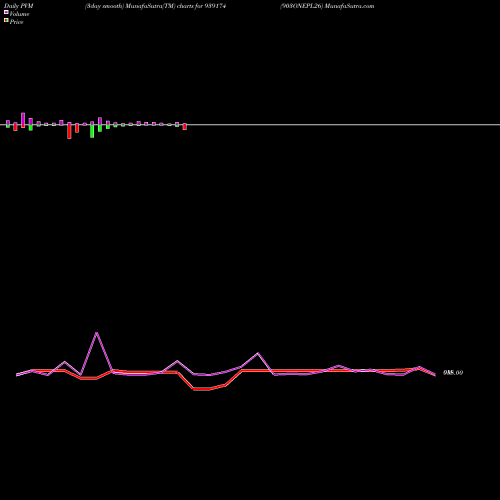Select the Volume legend label
The height and width of the screenshot is (500, 500).
click(x=19, y=14)
